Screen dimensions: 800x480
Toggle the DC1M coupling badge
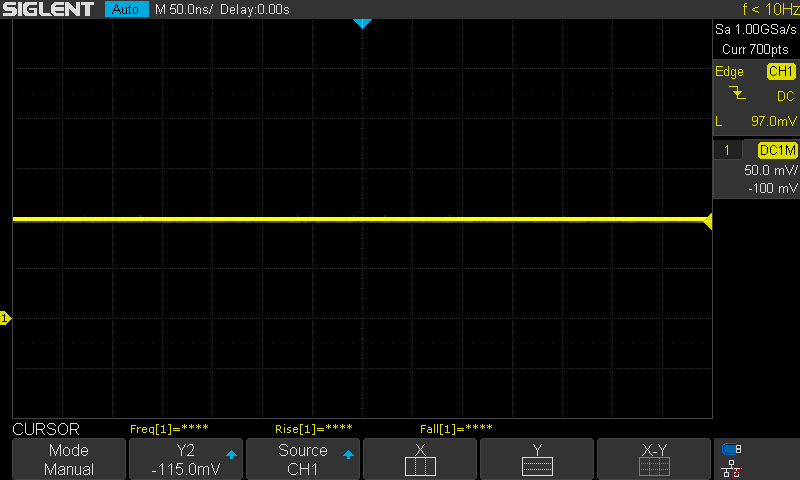(x=777, y=150)
